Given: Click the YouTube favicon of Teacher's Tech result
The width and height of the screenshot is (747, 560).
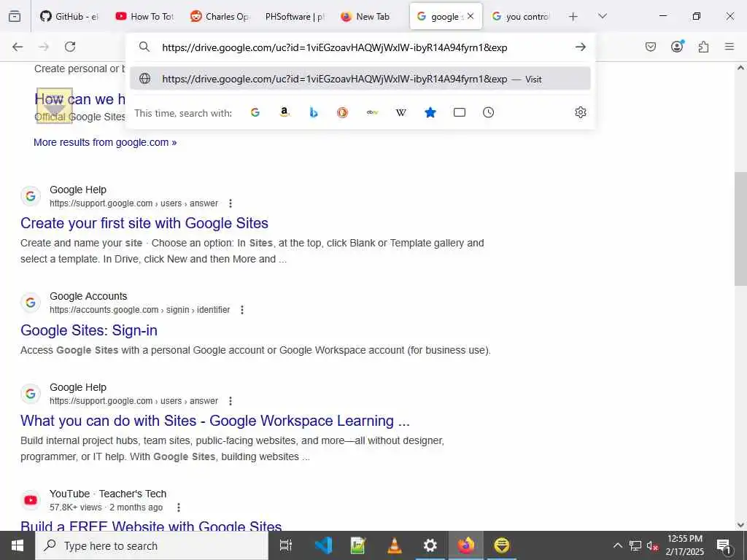Looking at the screenshot, I should pos(31,500).
